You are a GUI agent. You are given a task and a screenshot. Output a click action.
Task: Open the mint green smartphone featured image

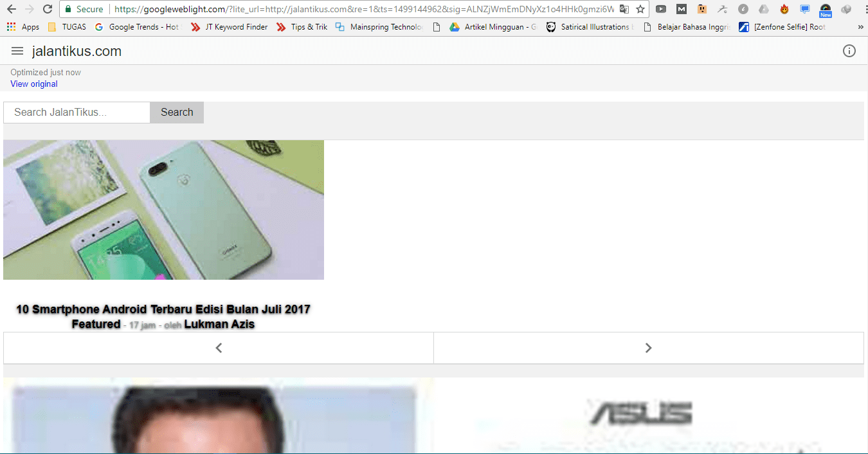point(163,210)
